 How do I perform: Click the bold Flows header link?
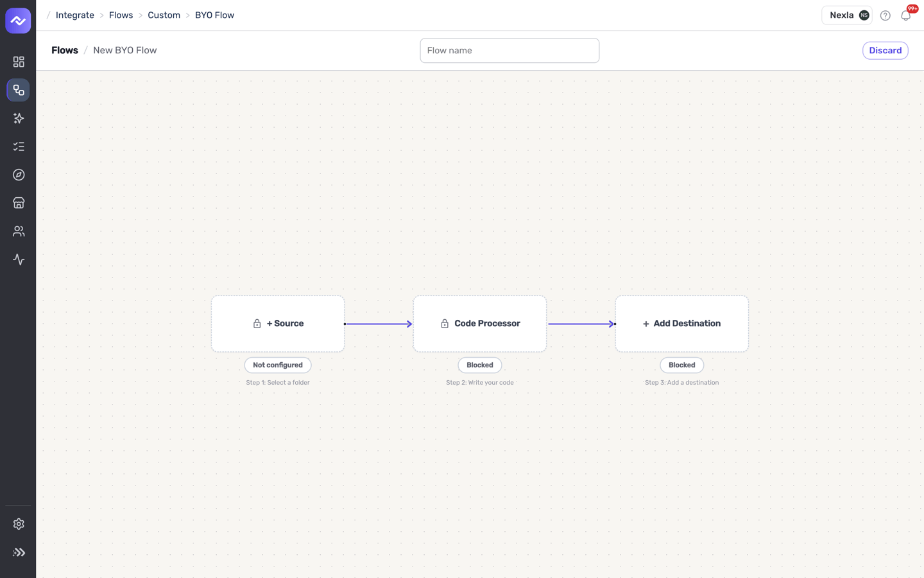65,50
